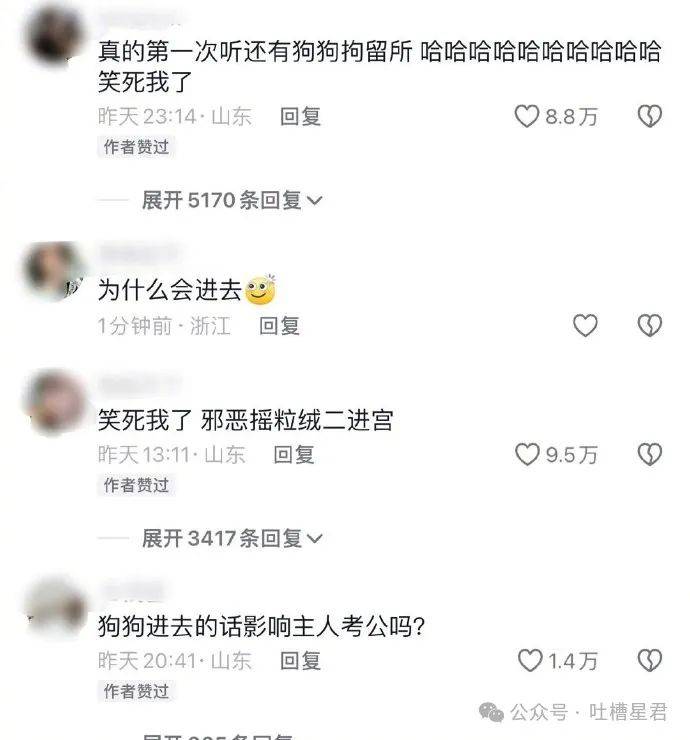Screen dimensions: 690x740
Task: Reply to the 影响主人考公吗 comment
Action: (300, 660)
